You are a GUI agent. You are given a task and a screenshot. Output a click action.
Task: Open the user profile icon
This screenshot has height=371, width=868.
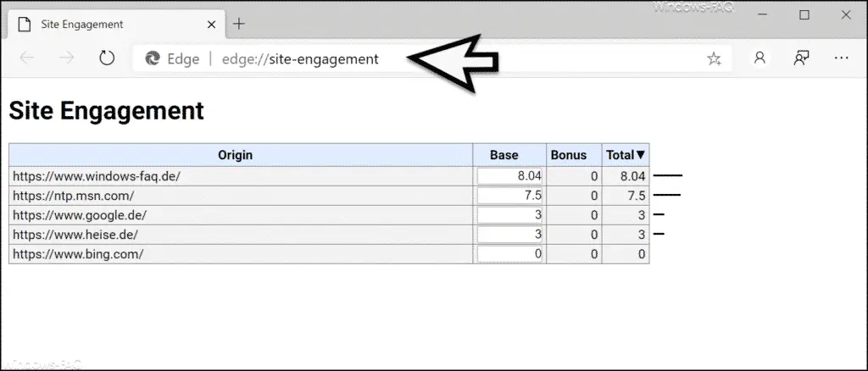click(760, 58)
